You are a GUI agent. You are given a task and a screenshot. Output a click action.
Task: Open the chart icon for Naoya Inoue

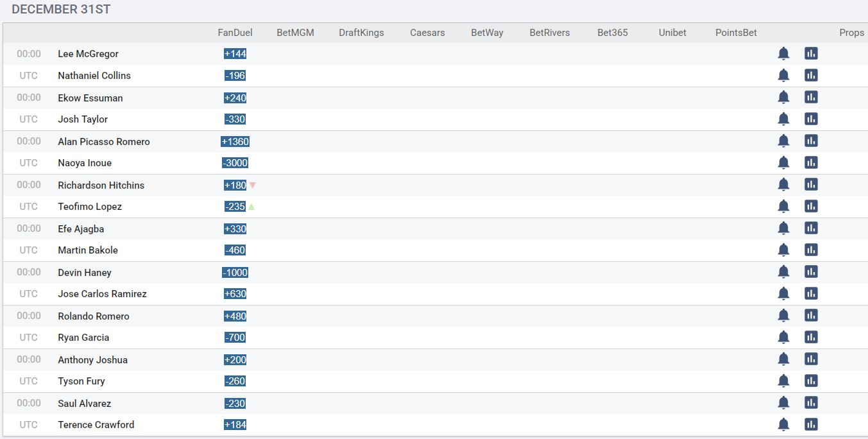(811, 163)
